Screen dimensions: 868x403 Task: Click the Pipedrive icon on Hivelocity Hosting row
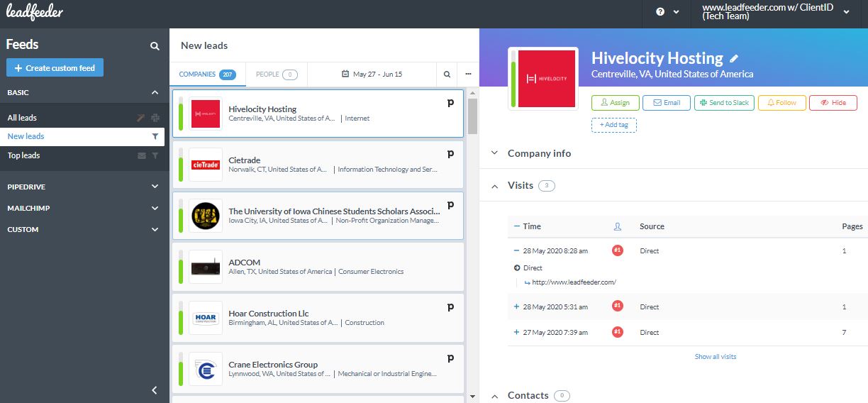[x=450, y=104]
